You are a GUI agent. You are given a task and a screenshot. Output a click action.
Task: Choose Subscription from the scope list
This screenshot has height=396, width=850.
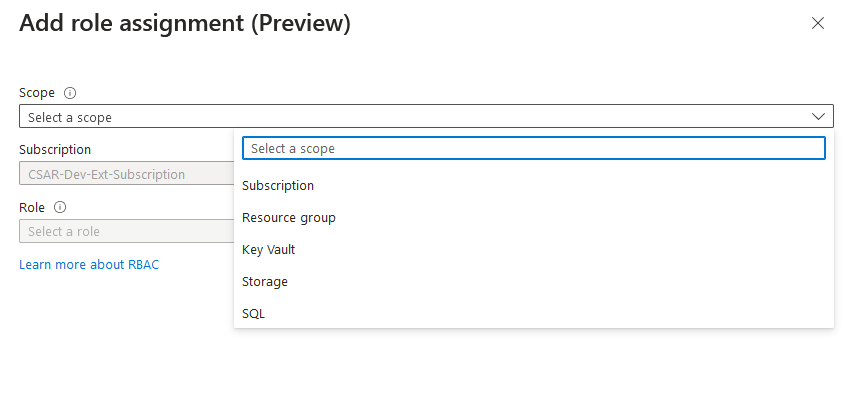[x=534, y=186]
